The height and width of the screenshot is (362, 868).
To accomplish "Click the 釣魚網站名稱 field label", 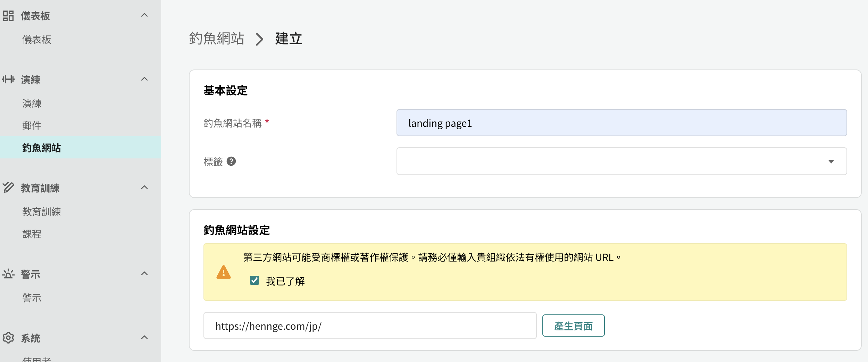I will (233, 123).
